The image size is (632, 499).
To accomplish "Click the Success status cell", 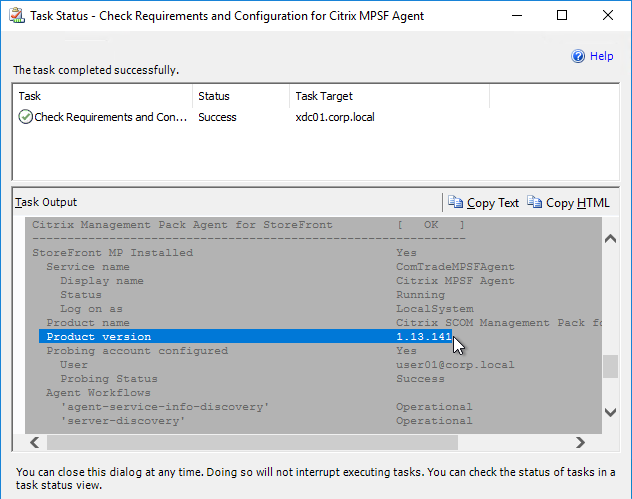I will pos(217,117).
